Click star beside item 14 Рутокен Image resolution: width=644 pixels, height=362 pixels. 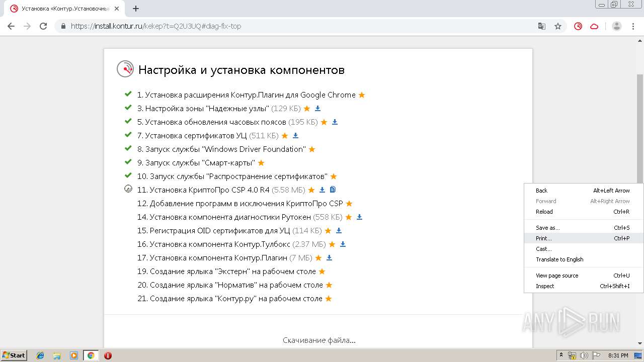[x=349, y=217]
